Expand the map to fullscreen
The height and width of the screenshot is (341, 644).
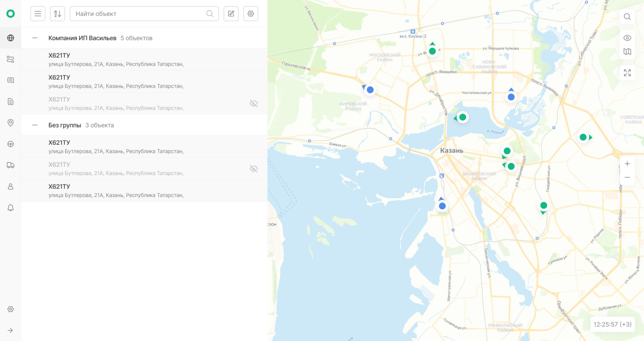627,73
